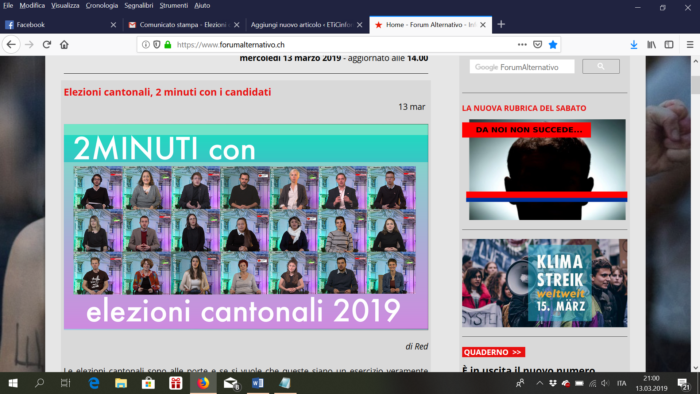
Task: Open the Firefox hamburger menu
Action: pyautogui.click(x=690, y=45)
